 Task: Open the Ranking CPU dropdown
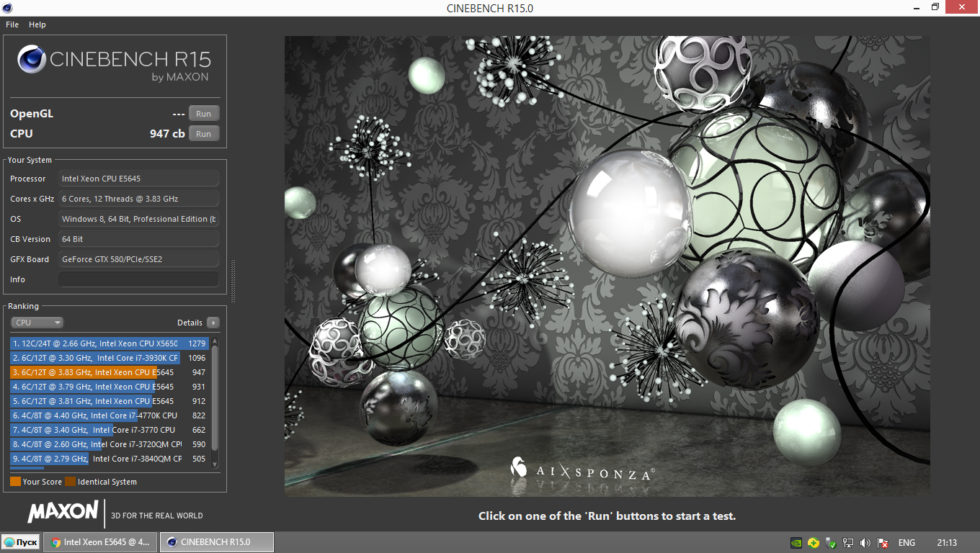37,323
